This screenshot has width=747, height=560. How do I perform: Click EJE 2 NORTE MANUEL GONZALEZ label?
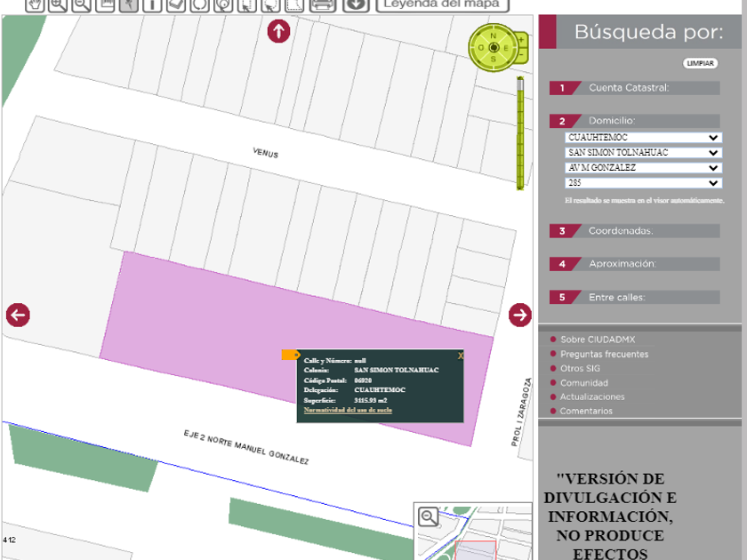pos(246,447)
